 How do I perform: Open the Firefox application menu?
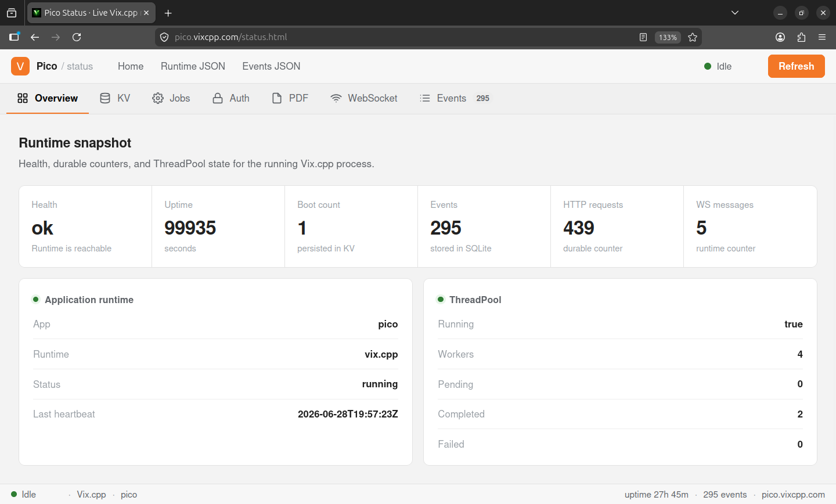(x=822, y=37)
